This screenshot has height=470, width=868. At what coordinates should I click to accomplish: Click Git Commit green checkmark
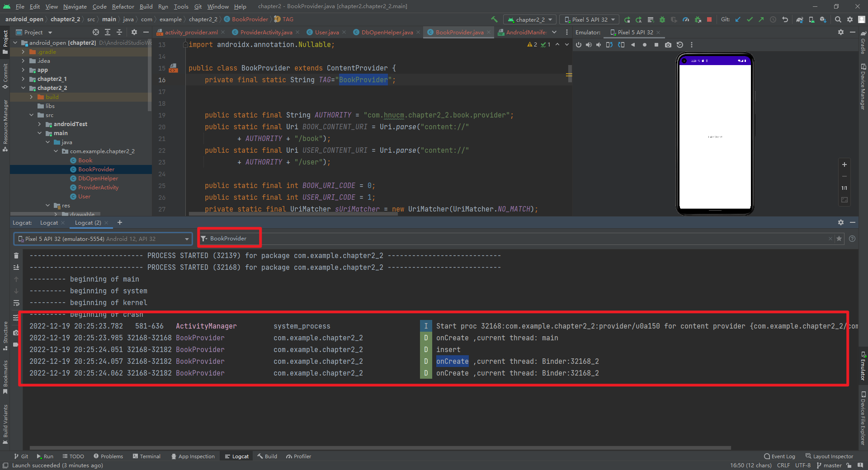[x=750, y=19]
